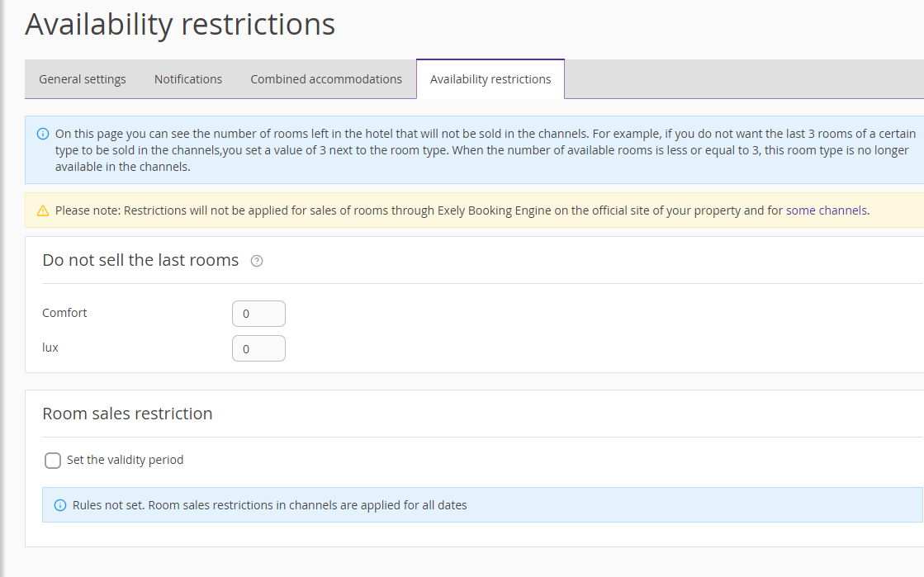
Task: Open the Notifications tab
Action: point(188,79)
